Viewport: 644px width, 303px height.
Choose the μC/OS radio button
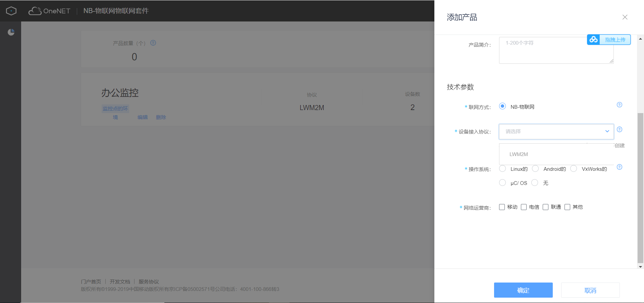(502, 183)
